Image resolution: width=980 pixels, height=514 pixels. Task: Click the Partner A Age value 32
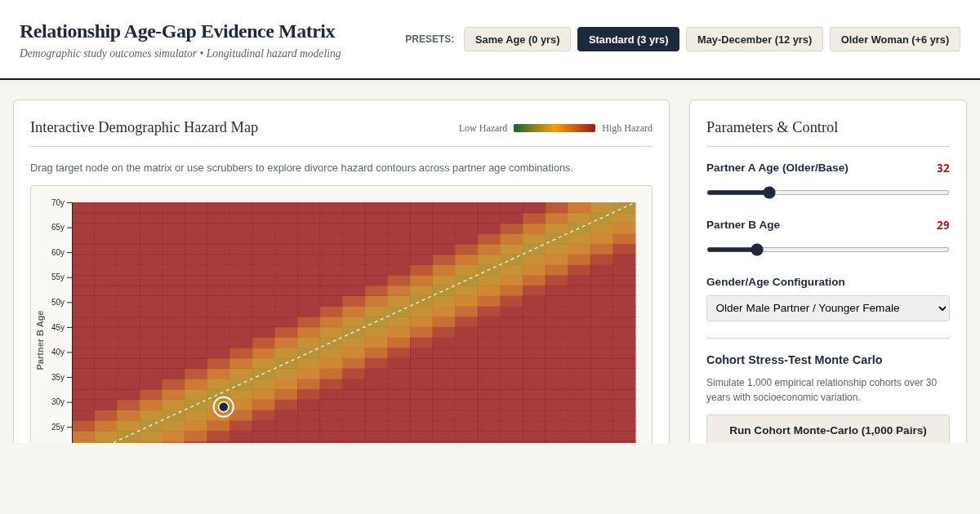click(943, 168)
